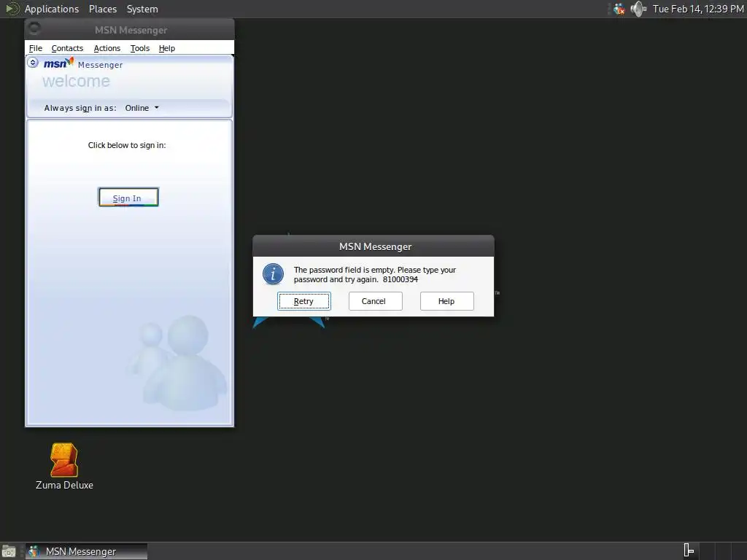Open the Help menu in Messenger
The height and width of the screenshot is (560, 747).
click(167, 48)
